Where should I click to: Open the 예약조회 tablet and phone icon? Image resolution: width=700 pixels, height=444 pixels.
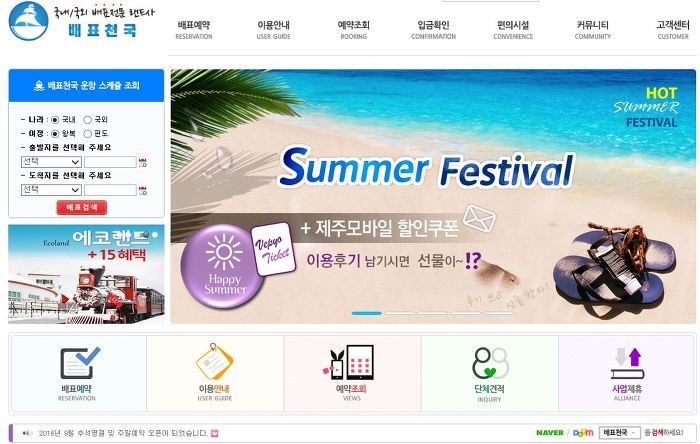pyautogui.click(x=351, y=362)
